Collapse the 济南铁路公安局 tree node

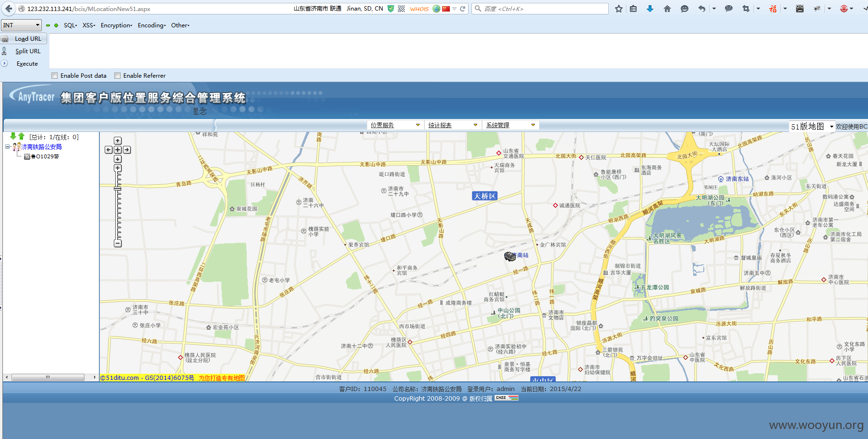(8, 147)
